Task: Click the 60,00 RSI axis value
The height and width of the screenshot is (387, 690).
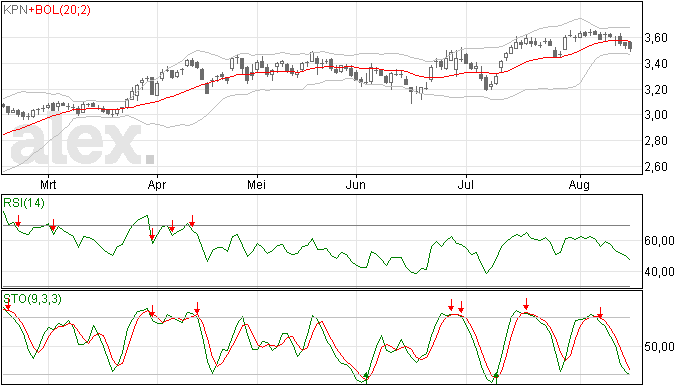Action: tap(659, 241)
